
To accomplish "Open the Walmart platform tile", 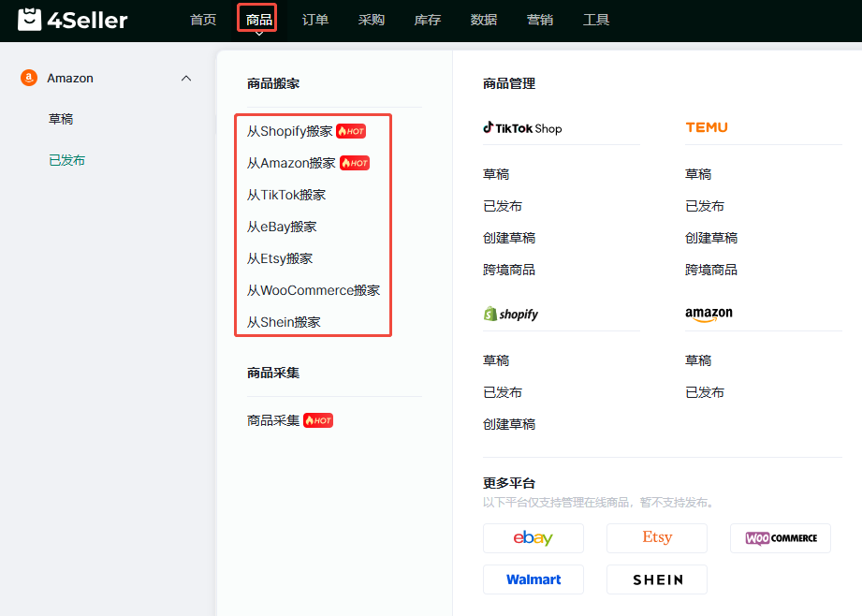I will pos(533,579).
